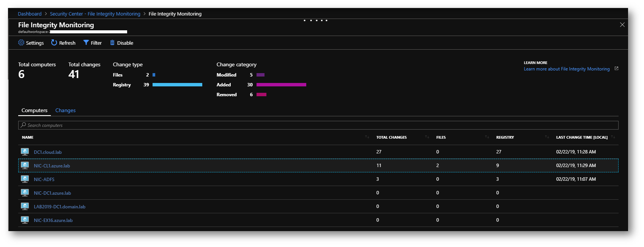Click the Added category bar
This screenshot has width=644, height=247.
pyautogui.click(x=281, y=85)
